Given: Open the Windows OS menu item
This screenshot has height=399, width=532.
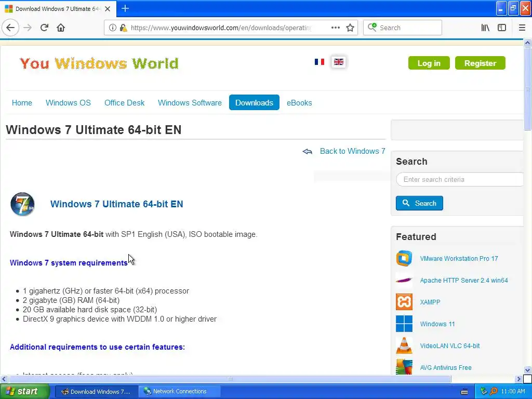Looking at the screenshot, I should 68,103.
